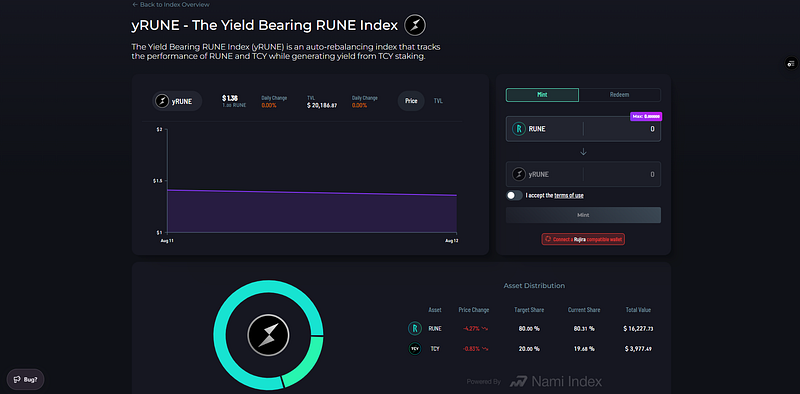Switch chart to TVL view

(x=438, y=101)
